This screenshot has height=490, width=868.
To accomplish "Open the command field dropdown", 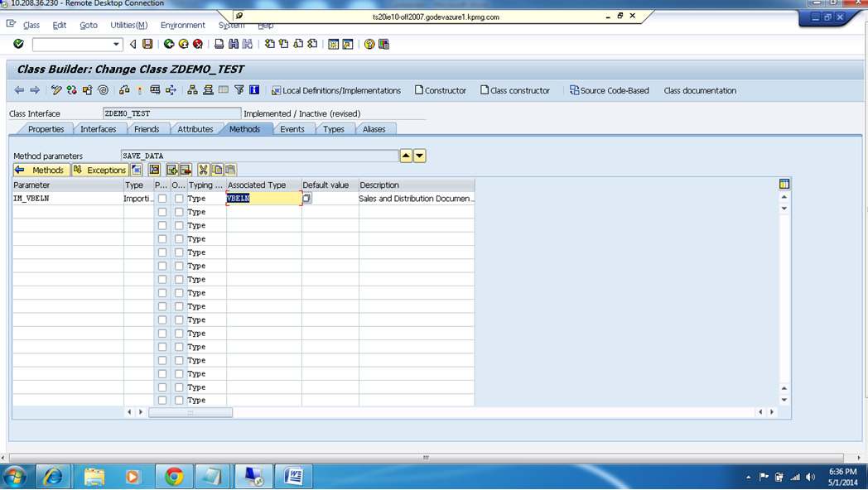I will click(x=117, y=45).
